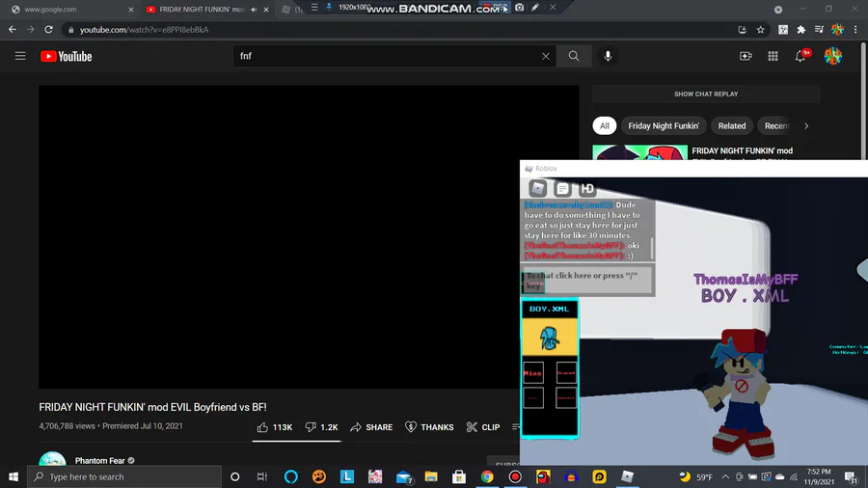Click the Miss button in BOY.XML panel

[x=533, y=373]
